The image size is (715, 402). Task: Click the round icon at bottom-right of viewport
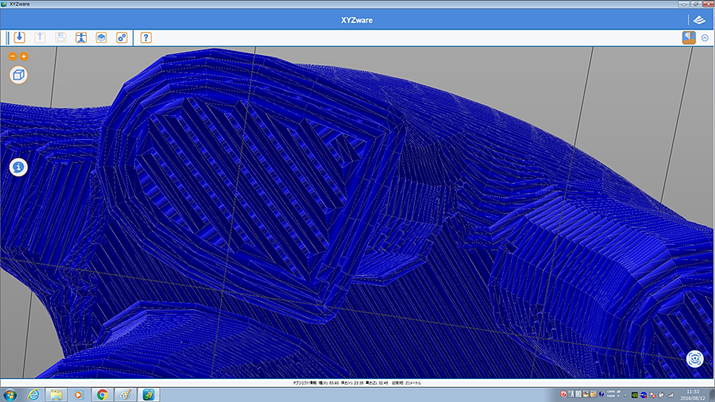(x=695, y=359)
